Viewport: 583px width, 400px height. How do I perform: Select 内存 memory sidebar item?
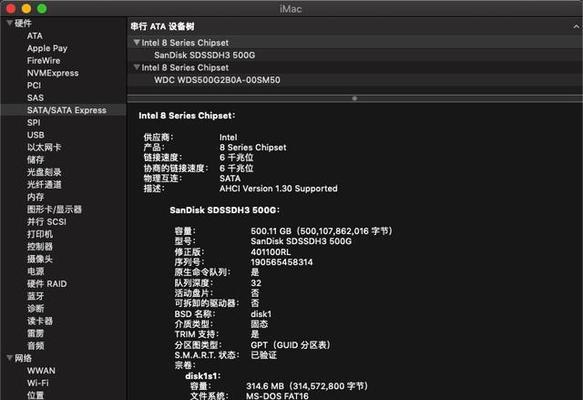point(35,197)
